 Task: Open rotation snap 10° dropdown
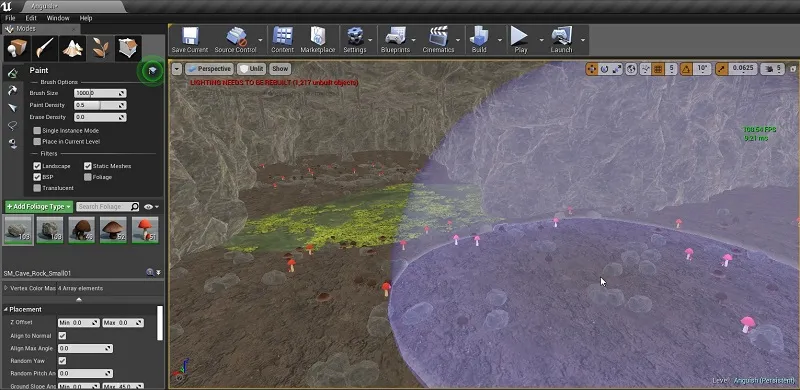[703, 68]
